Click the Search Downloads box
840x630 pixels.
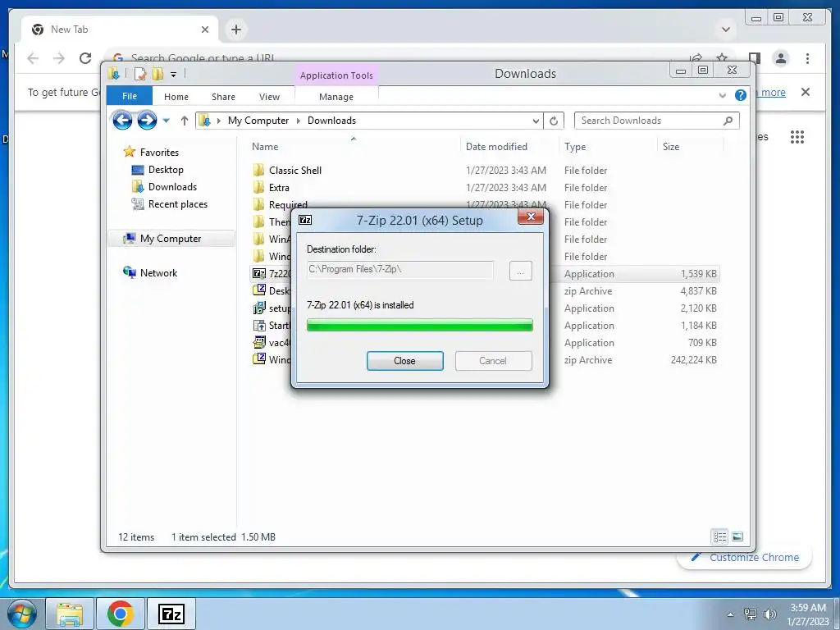click(656, 121)
